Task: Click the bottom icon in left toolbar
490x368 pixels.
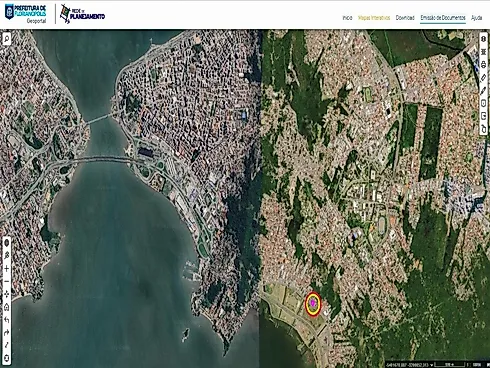Action: (x=6, y=358)
